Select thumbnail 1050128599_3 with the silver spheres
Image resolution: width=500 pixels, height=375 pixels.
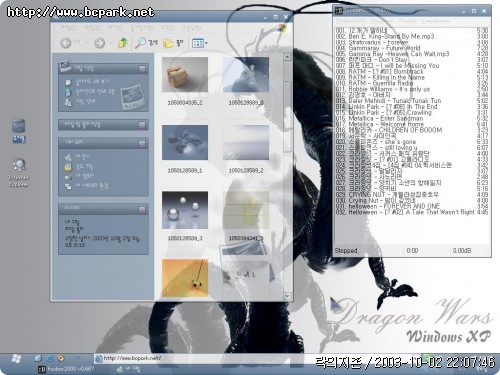click(x=185, y=210)
